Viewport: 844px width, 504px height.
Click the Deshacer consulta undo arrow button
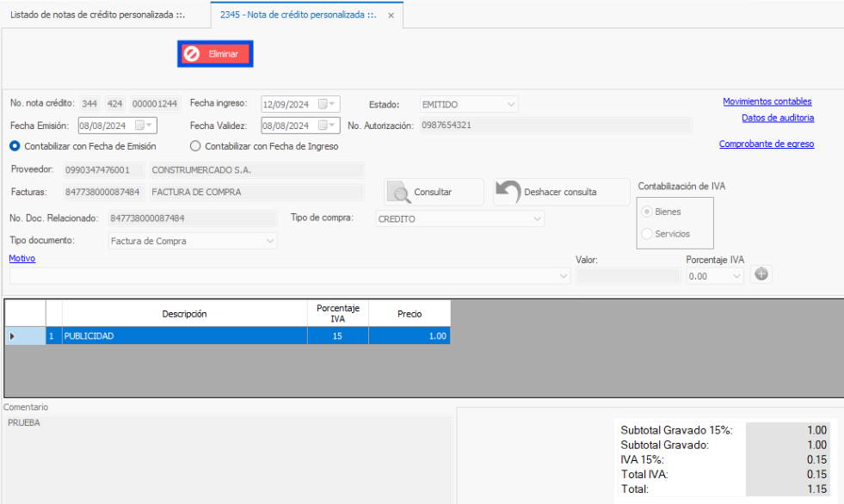coord(561,192)
